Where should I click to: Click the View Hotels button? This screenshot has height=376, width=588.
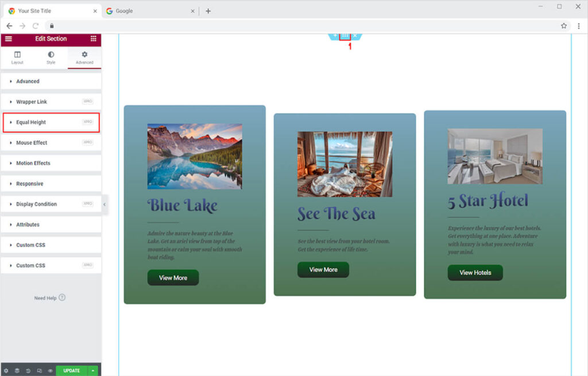click(x=475, y=273)
